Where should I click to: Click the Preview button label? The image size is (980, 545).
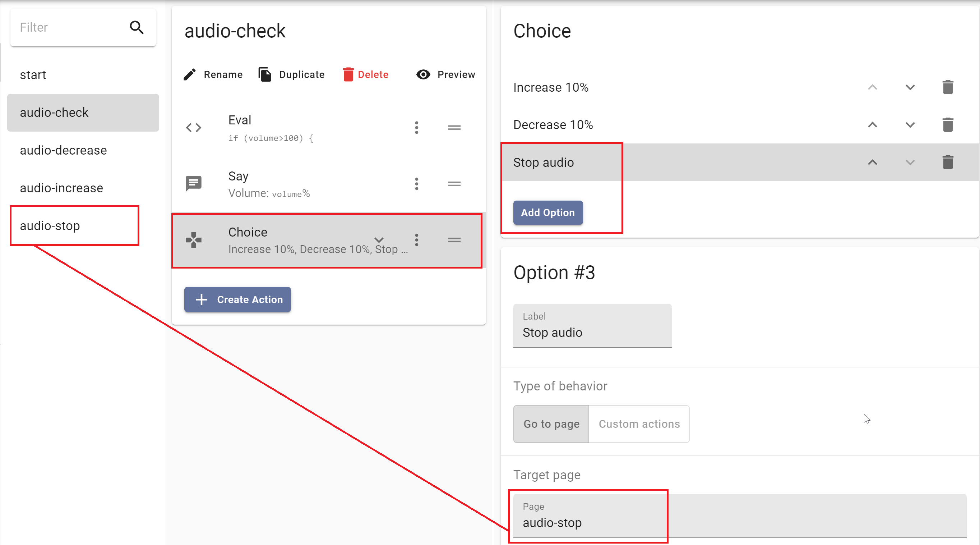coord(456,74)
